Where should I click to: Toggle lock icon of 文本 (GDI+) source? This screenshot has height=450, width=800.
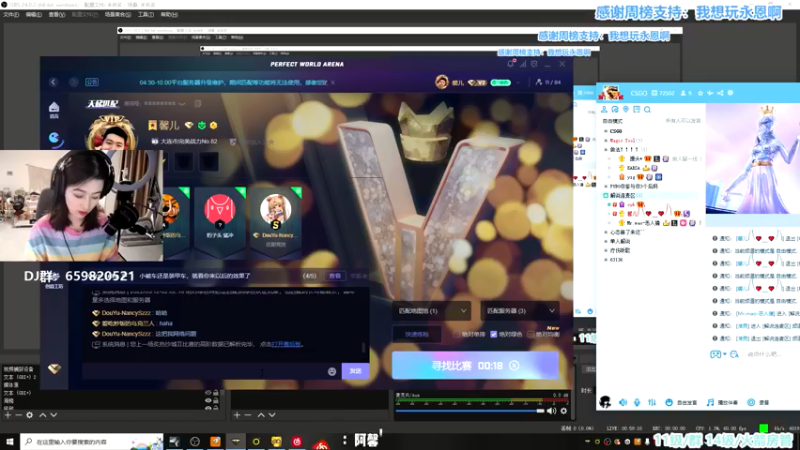tap(216, 393)
